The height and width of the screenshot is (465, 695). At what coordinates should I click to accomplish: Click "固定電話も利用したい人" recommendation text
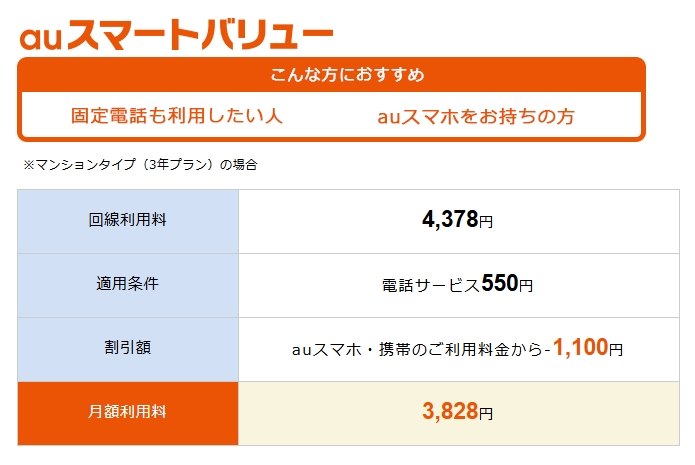[x=177, y=116]
